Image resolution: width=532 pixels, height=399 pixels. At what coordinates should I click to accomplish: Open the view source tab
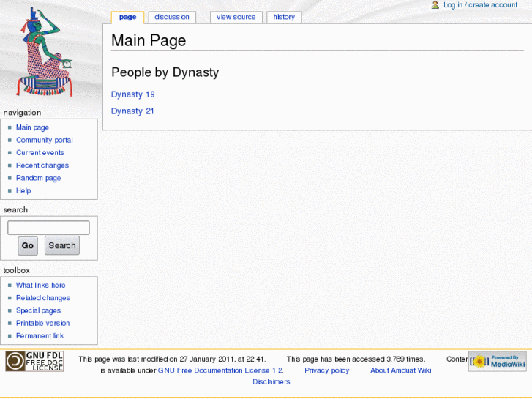236,17
